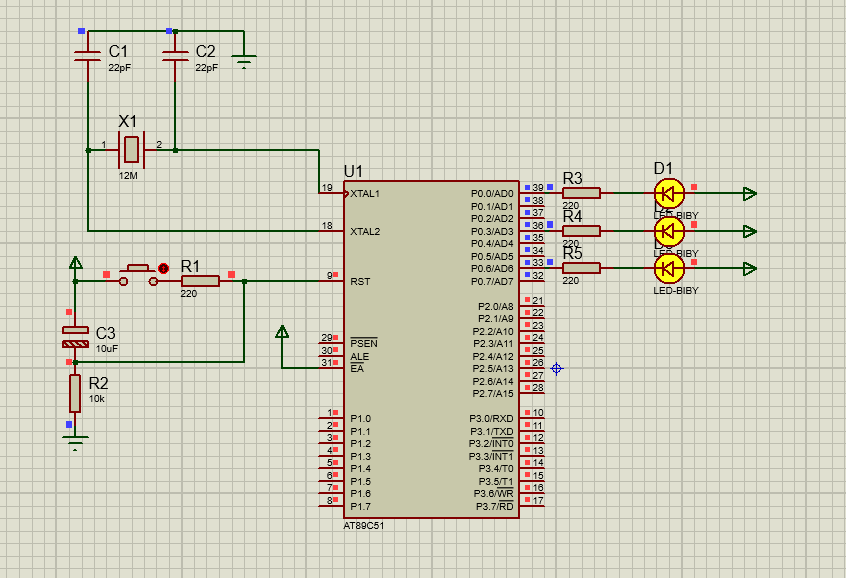Click the 220 value under R1
The width and height of the screenshot is (846, 578).
[189, 294]
